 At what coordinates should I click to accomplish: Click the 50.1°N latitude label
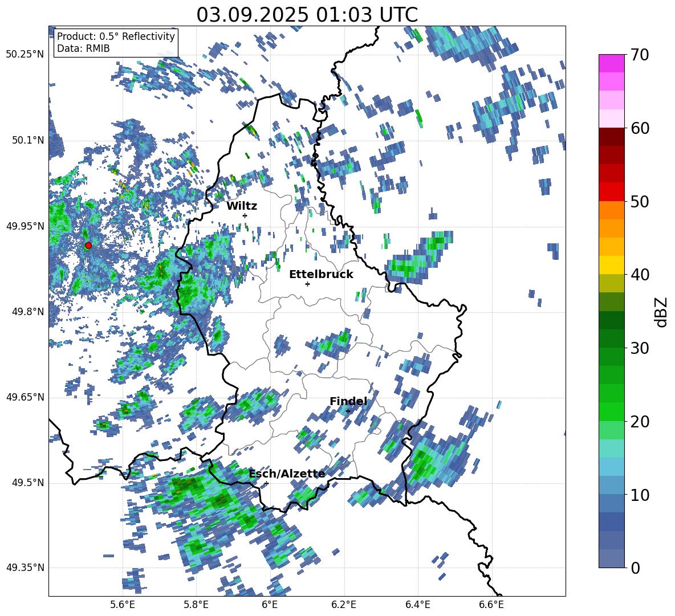(28, 140)
